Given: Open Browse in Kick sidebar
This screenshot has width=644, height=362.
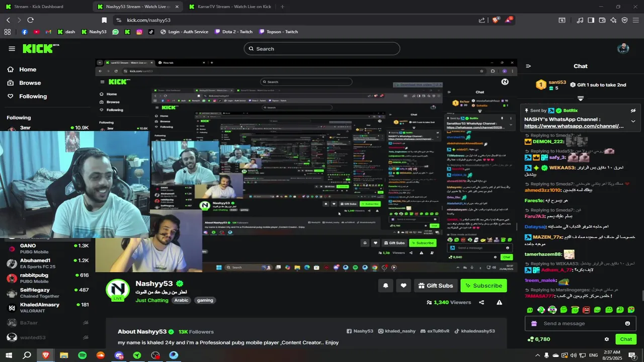Looking at the screenshot, I should tap(24, 83).
